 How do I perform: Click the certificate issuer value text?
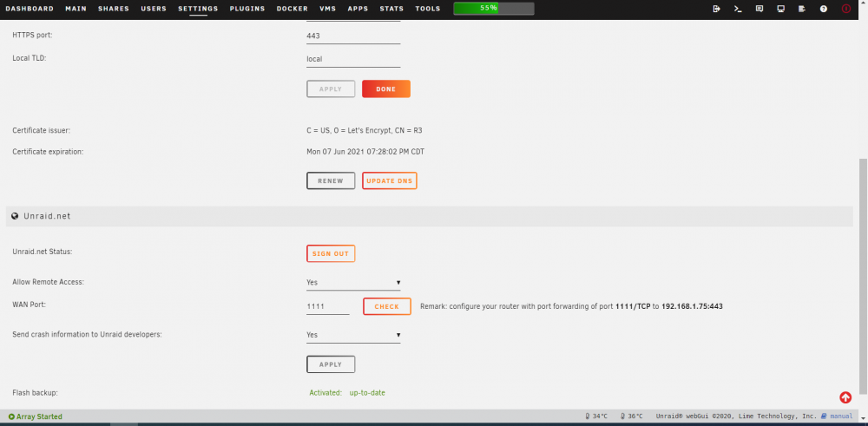[365, 130]
